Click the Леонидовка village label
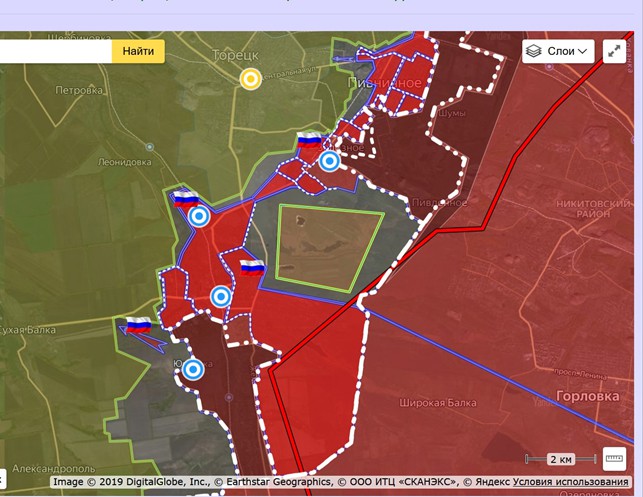This screenshot has height=497, width=643. (x=125, y=162)
